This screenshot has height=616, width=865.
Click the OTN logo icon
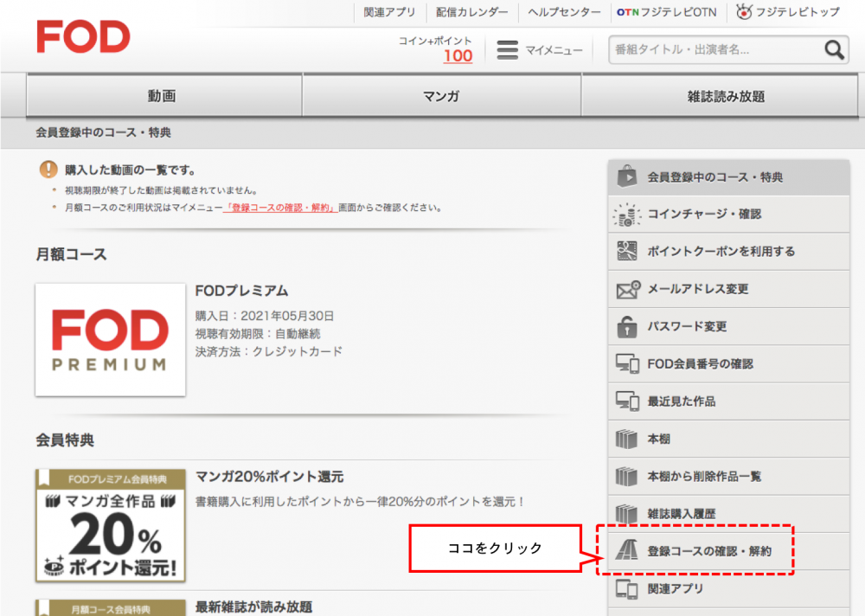[628, 12]
